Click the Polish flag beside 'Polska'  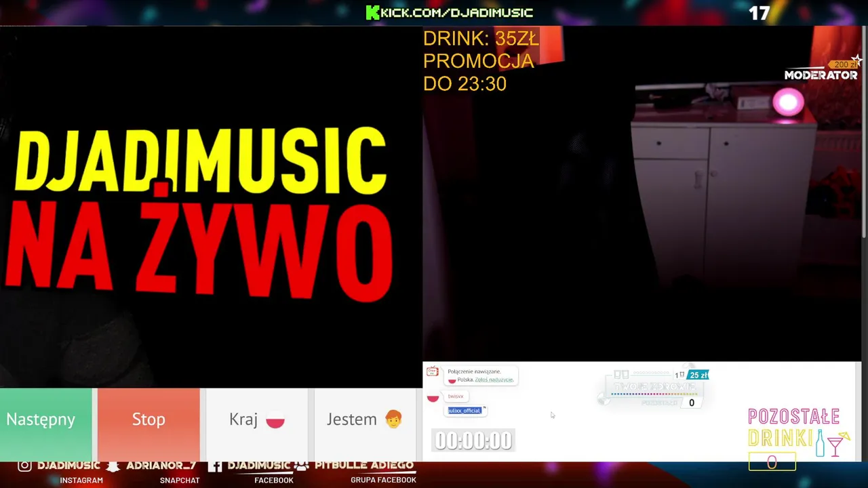coord(452,380)
